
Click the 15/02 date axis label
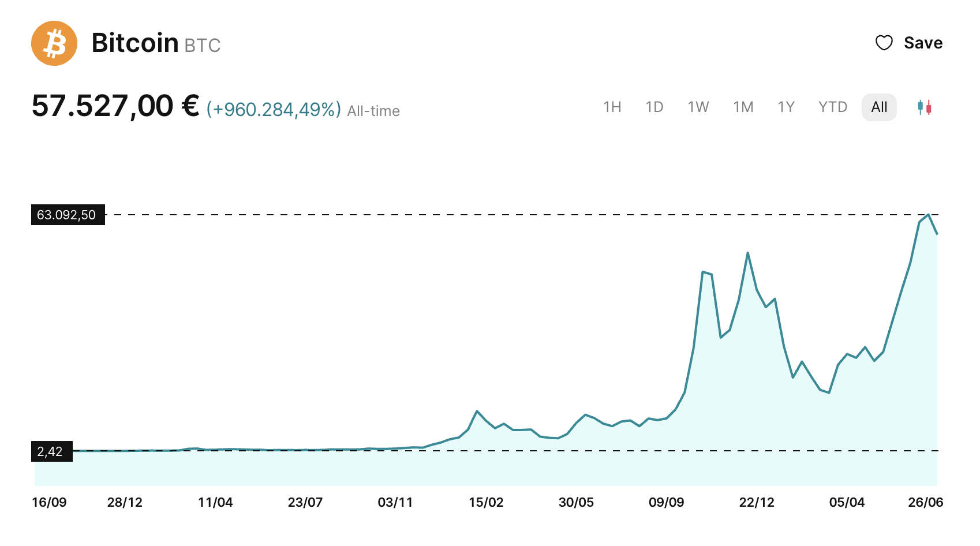pos(486,502)
